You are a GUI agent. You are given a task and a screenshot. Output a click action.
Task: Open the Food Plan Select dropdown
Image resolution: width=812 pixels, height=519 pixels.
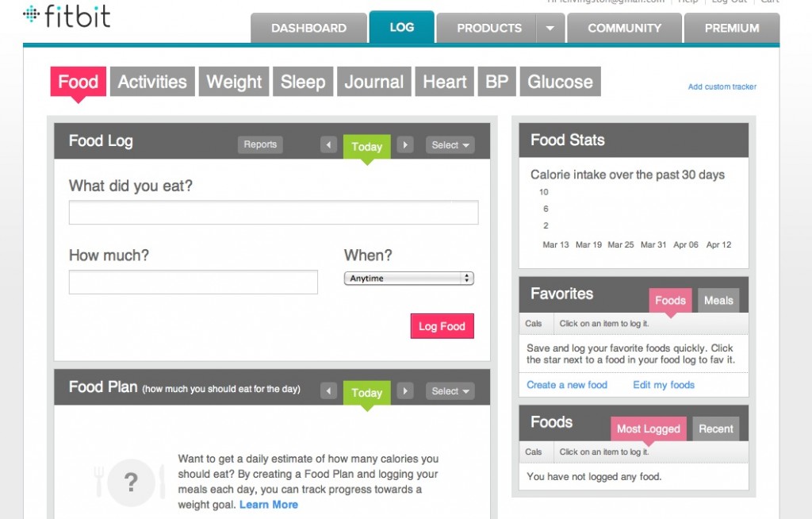(x=450, y=391)
